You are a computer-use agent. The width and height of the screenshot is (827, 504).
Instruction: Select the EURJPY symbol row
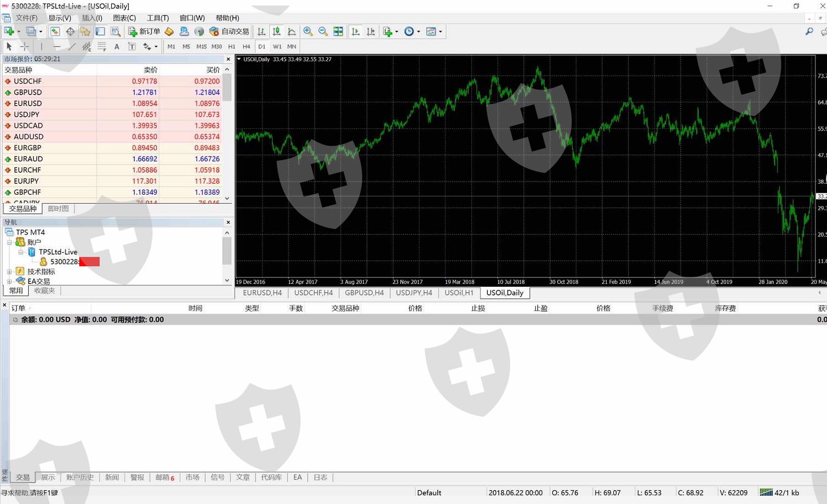[x=113, y=181]
